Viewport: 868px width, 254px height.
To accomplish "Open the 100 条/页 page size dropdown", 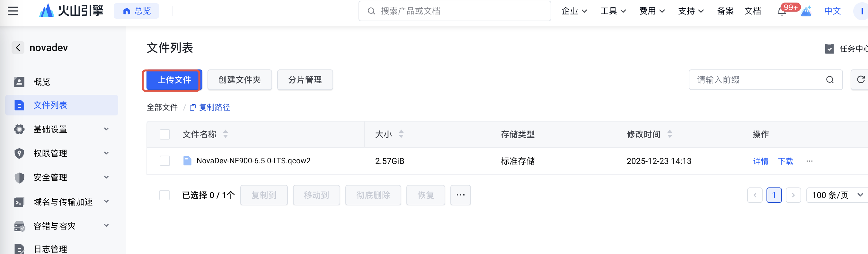I will click(x=837, y=195).
